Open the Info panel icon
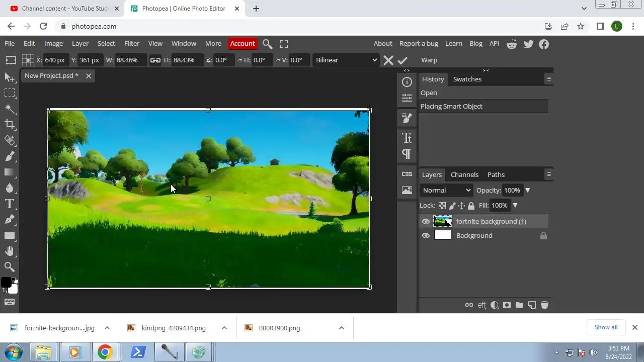Image resolution: width=644 pixels, height=362 pixels. click(407, 82)
